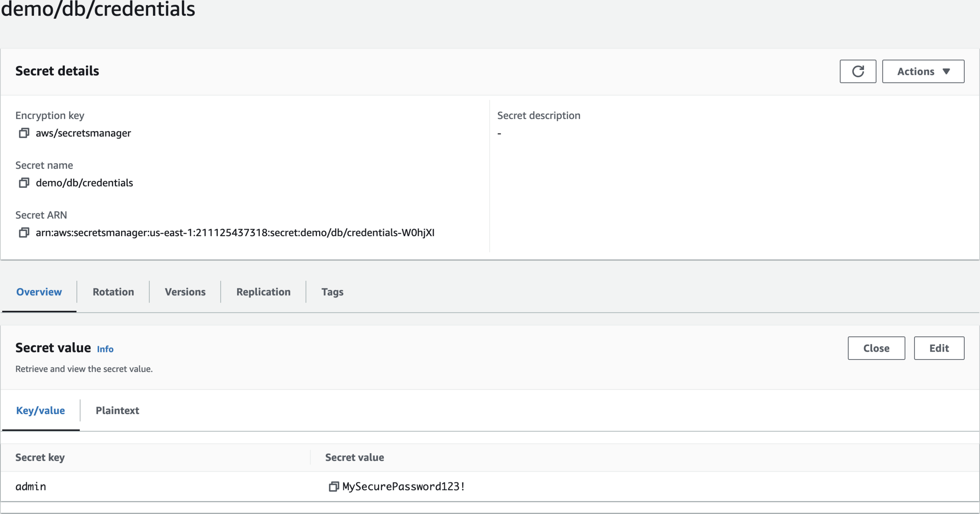Switch to the Overview tab
The image size is (980, 514).
(39, 292)
